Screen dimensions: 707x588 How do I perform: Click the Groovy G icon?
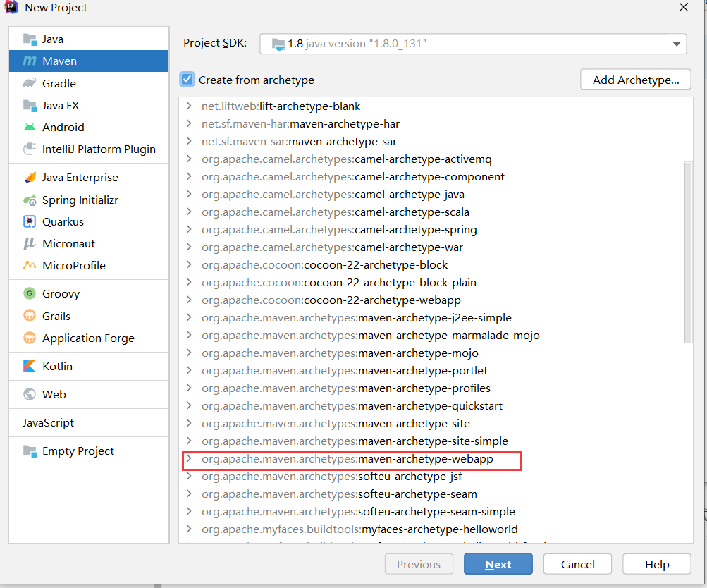pyautogui.click(x=30, y=293)
